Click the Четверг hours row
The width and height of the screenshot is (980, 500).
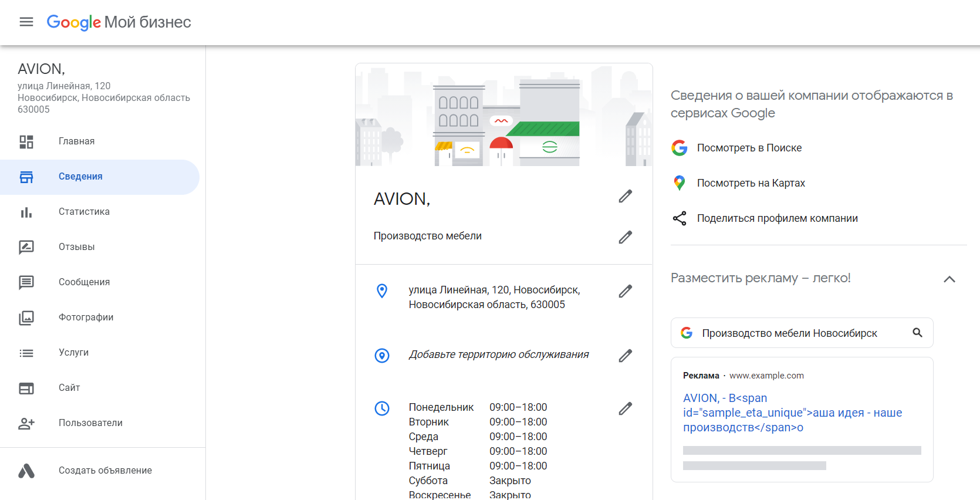(478, 451)
